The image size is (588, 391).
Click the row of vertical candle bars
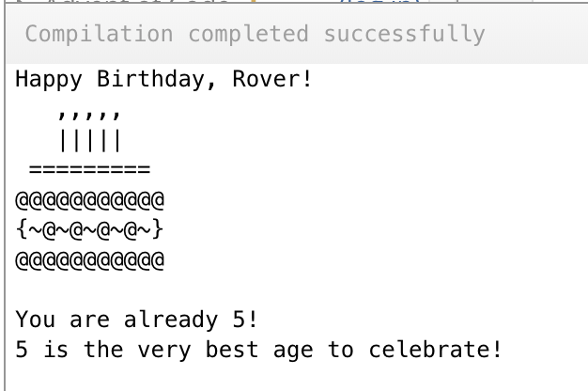[90, 142]
